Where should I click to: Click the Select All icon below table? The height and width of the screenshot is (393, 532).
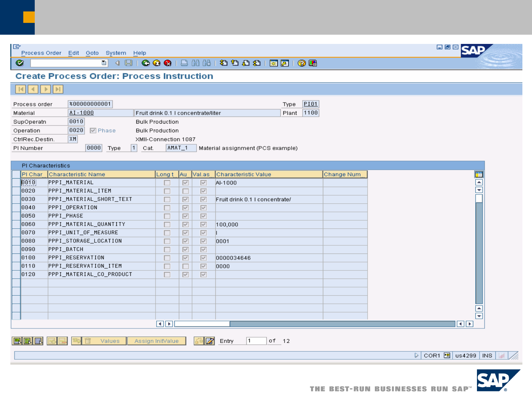click(x=17, y=341)
